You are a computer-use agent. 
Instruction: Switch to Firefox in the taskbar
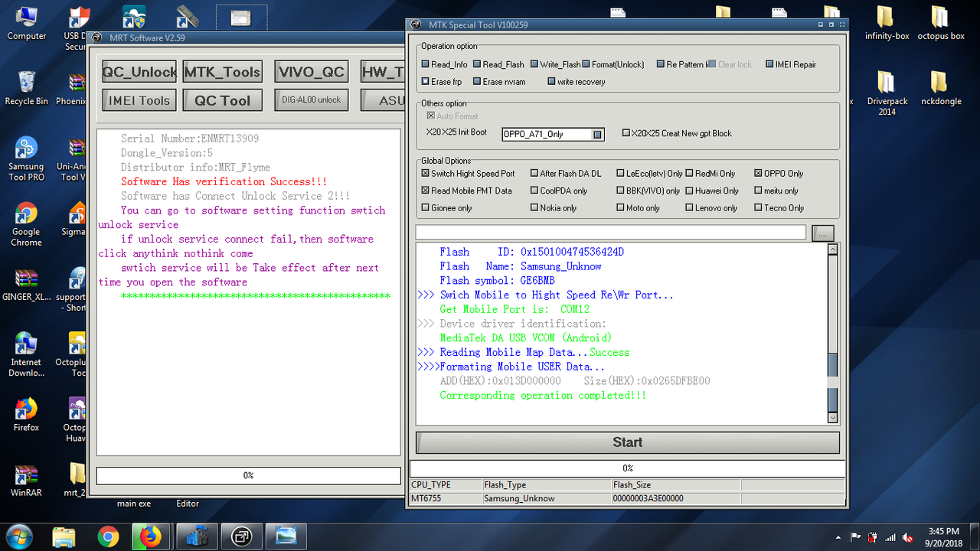pyautogui.click(x=151, y=536)
